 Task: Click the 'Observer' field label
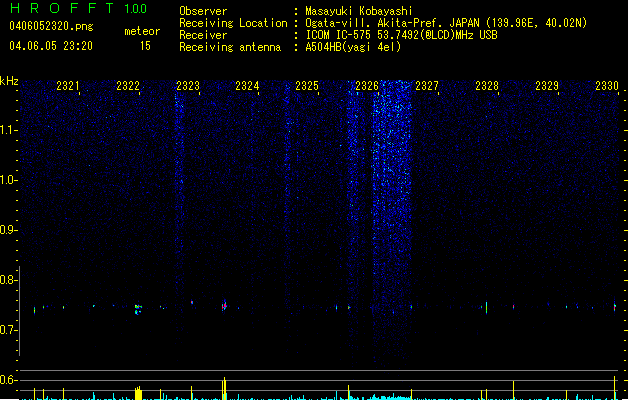pos(203,11)
